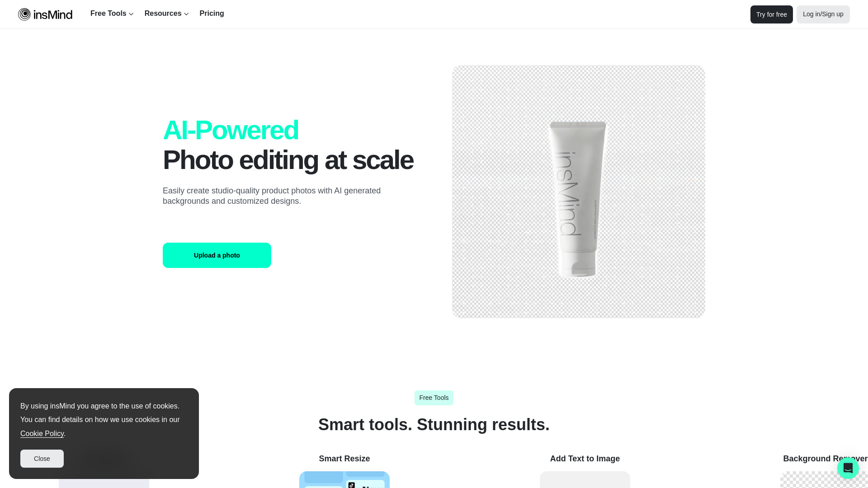Click Log in/Sign up link

pyautogui.click(x=823, y=14)
